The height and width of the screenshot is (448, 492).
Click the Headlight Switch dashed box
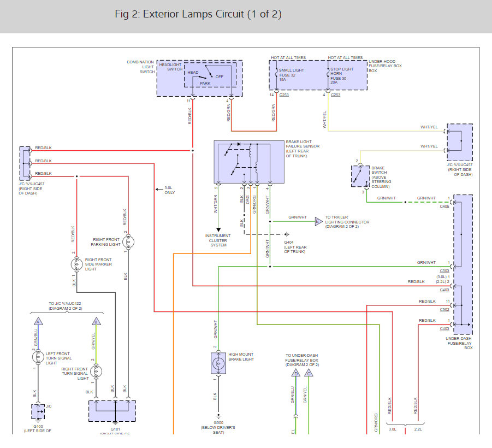[210, 75]
